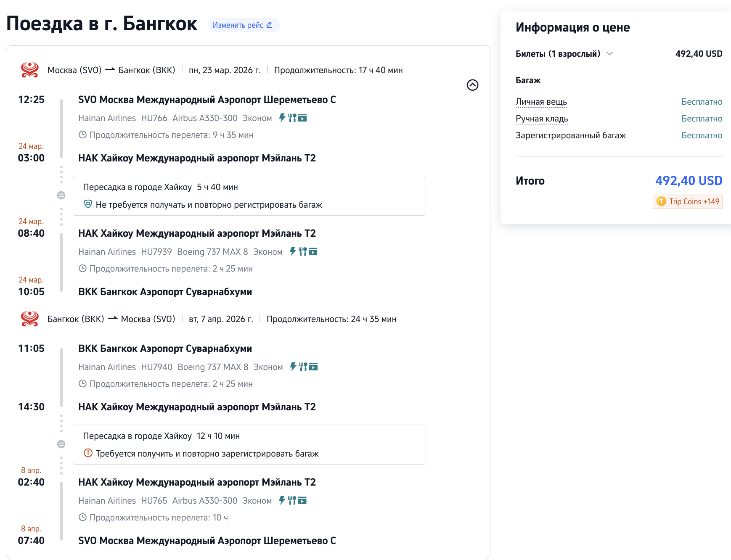The height and width of the screenshot is (560, 731).
Task: Collapse the flight details with the circled chevron
Action: pyautogui.click(x=472, y=85)
